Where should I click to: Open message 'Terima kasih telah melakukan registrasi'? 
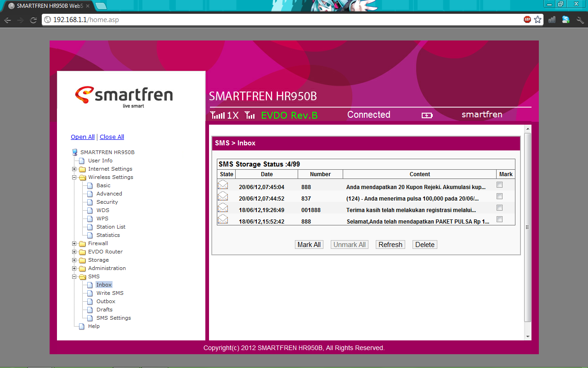click(411, 210)
